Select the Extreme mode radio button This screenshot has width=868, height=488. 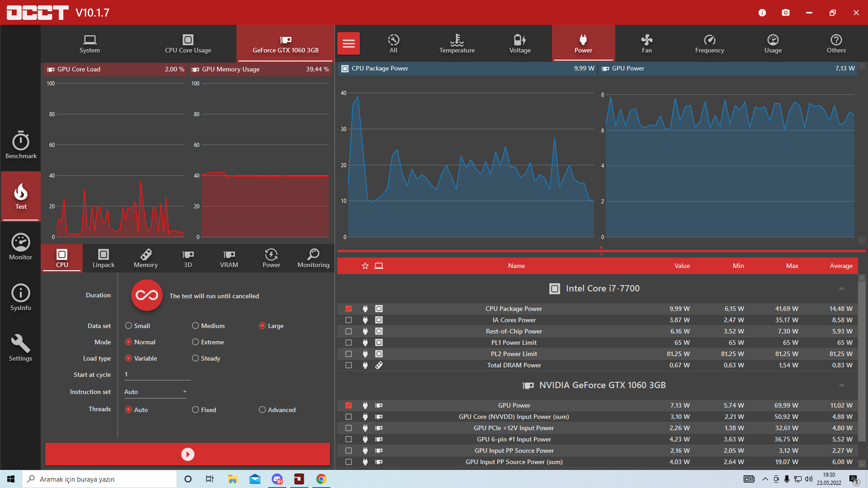pos(195,342)
